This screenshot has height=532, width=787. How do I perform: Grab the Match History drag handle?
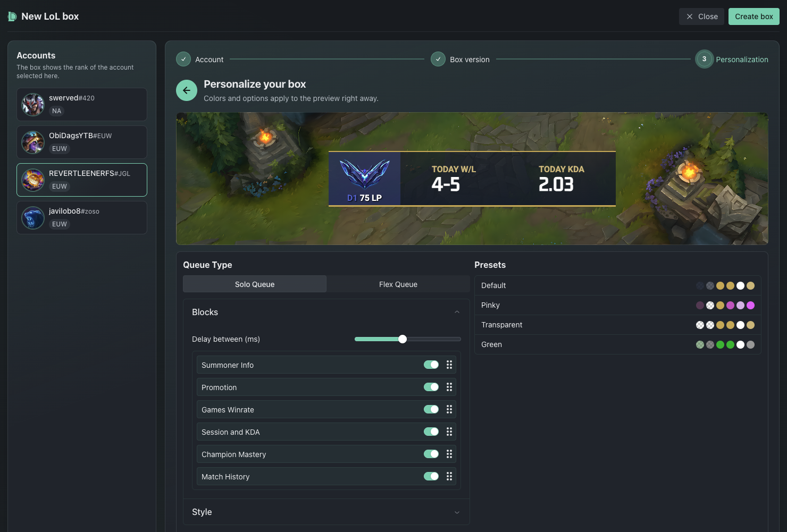[x=449, y=476]
